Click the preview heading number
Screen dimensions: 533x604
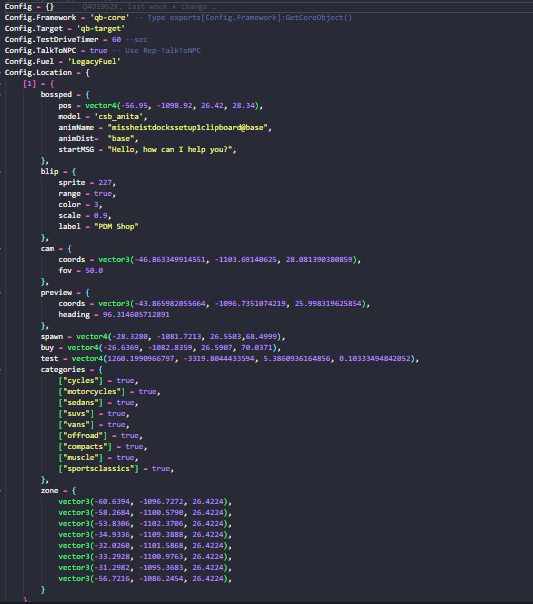pyautogui.click(x=136, y=315)
